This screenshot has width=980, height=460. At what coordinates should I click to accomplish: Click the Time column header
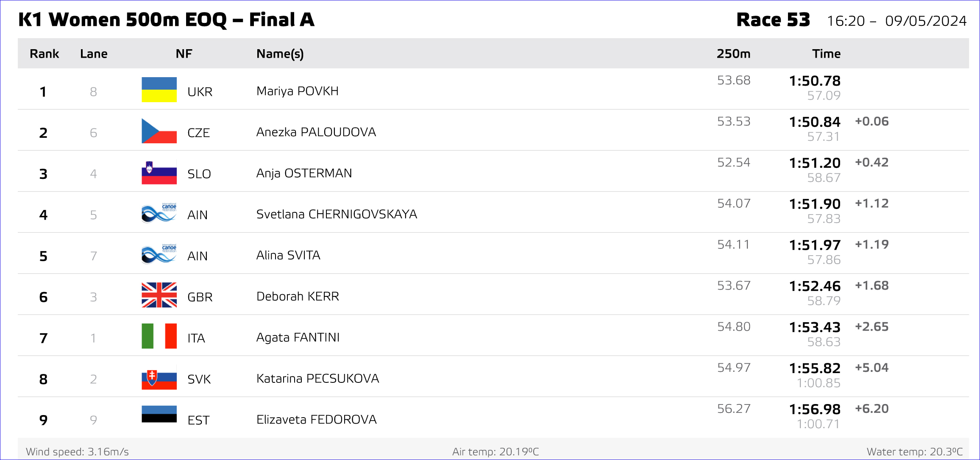826,54
